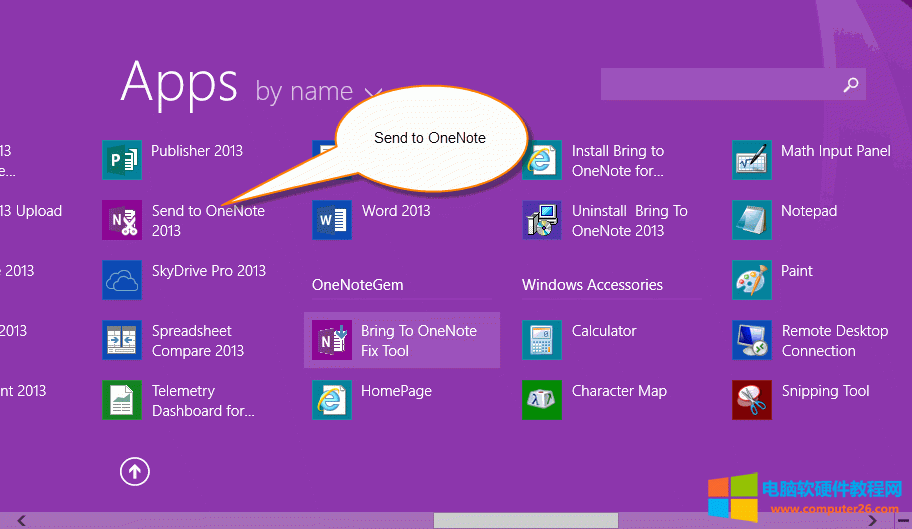Open the Math Input Panel icon

pos(751,160)
